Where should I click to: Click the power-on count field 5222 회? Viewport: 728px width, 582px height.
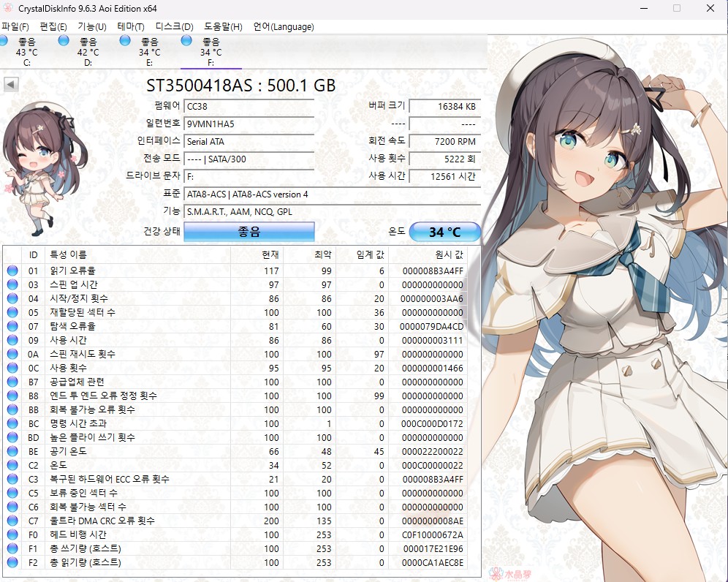tap(445, 159)
